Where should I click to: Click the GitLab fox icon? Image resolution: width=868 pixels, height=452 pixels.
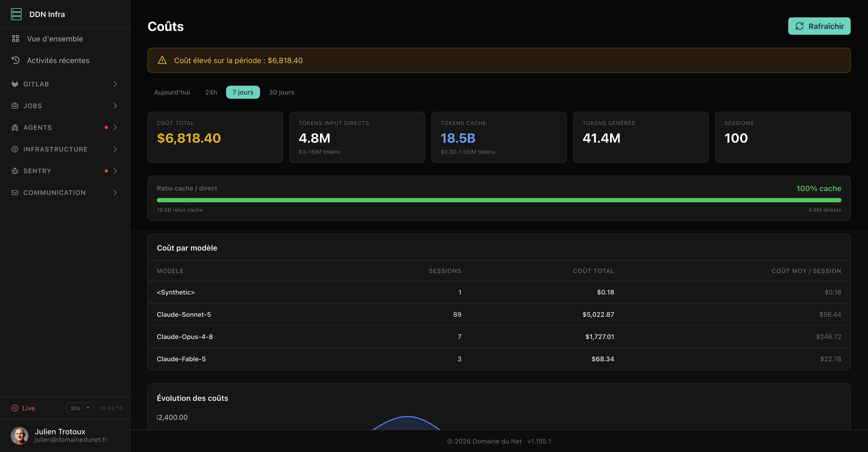coord(15,84)
